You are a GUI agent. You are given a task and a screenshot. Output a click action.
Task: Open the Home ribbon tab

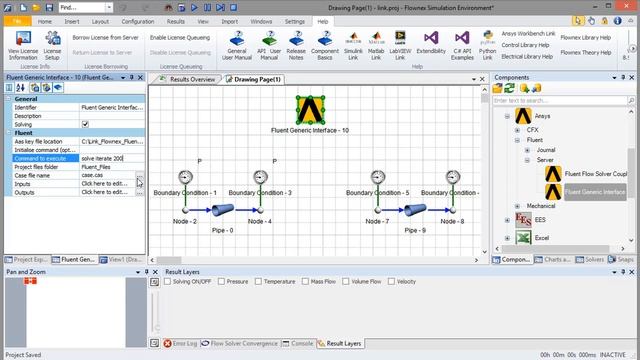point(44,21)
